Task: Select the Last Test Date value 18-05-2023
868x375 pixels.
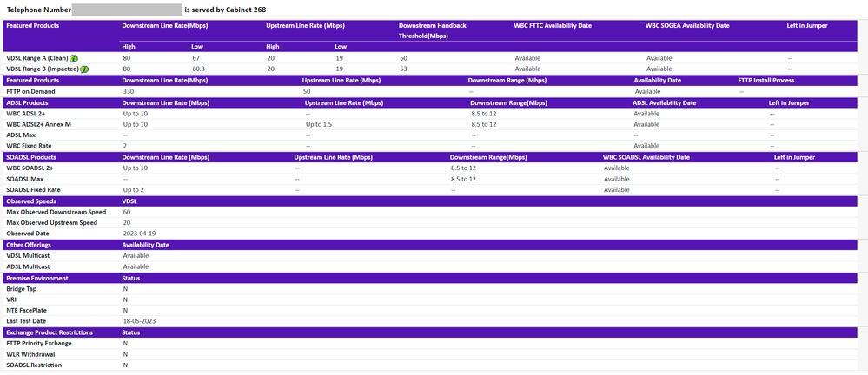Action: pyautogui.click(x=139, y=321)
